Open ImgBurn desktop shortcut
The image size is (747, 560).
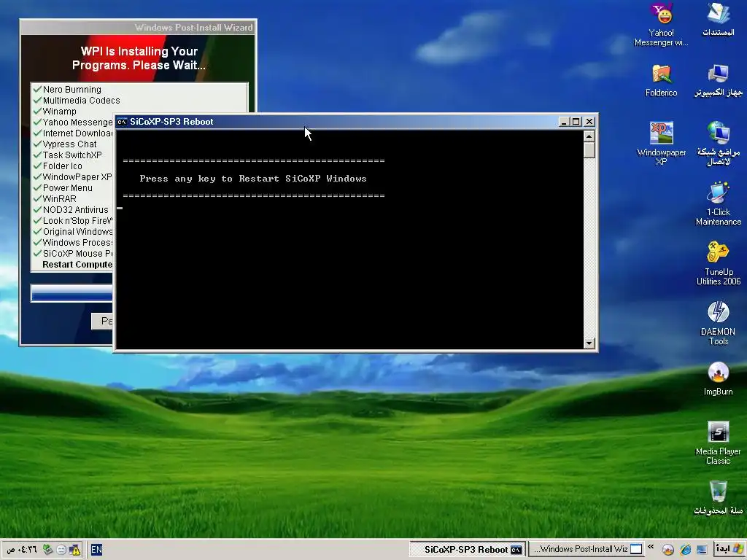[719, 378]
